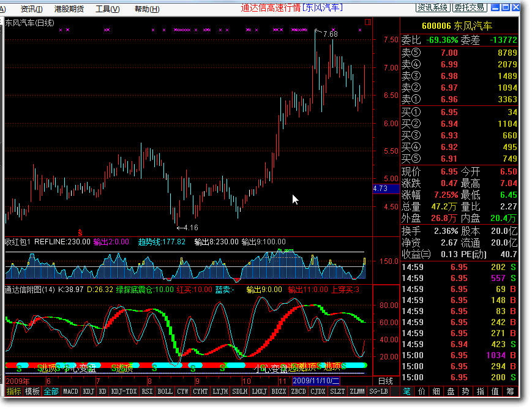Switch to the RSI indicator

[x=147, y=391]
